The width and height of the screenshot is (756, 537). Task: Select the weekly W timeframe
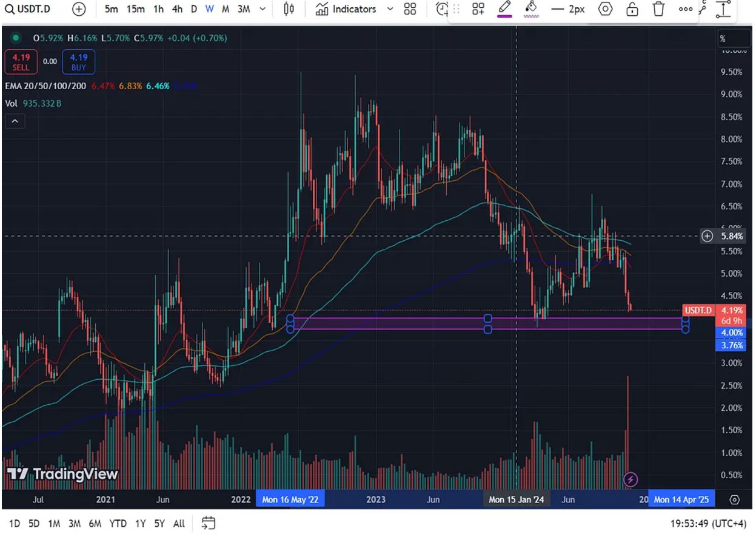tap(209, 9)
